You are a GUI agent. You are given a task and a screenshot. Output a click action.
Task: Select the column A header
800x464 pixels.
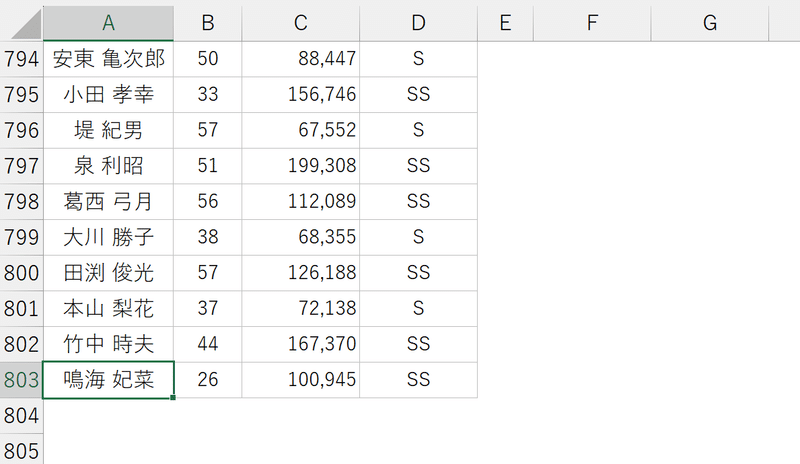[108, 23]
